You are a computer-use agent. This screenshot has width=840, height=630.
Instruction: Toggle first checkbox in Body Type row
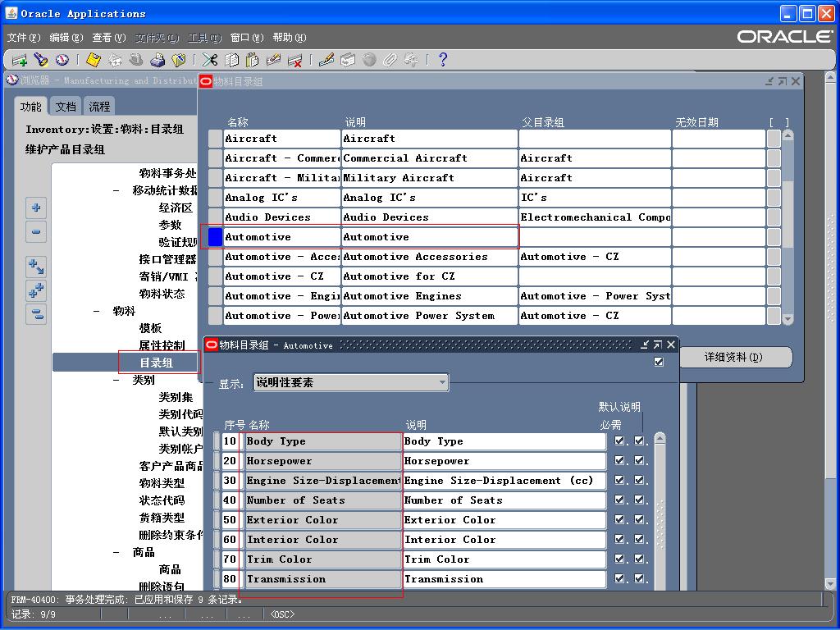coord(620,441)
